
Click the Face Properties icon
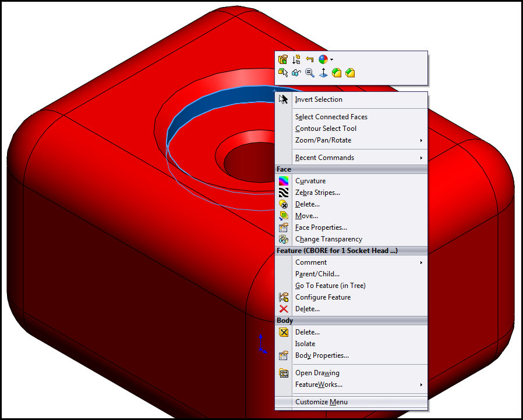tap(284, 227)
